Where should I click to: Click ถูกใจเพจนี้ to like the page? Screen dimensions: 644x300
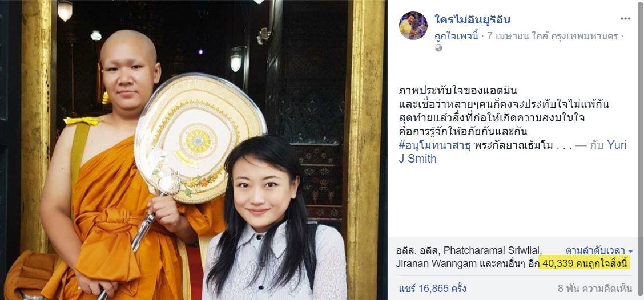tap(457, 36)
